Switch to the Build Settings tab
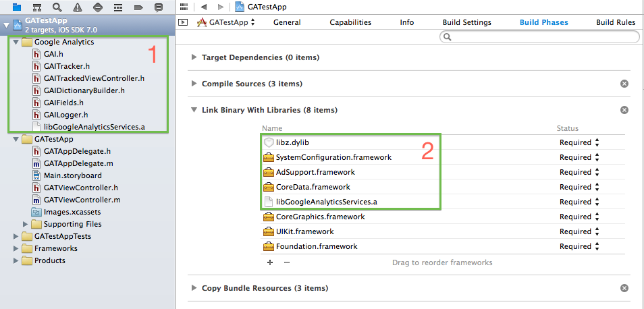The width and height of the screenshot is (644, 309). [x=466, y=22]
